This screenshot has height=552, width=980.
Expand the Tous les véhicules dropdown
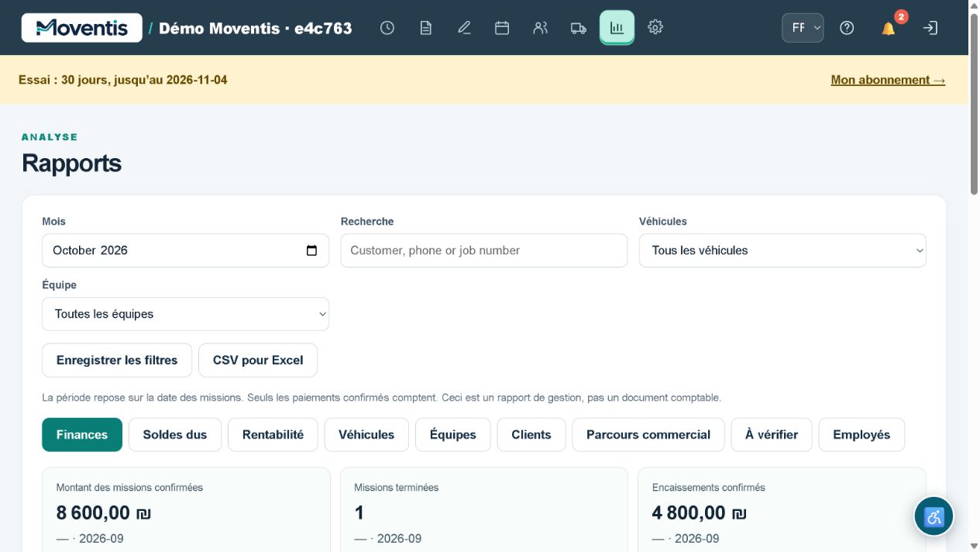[782, 250]
